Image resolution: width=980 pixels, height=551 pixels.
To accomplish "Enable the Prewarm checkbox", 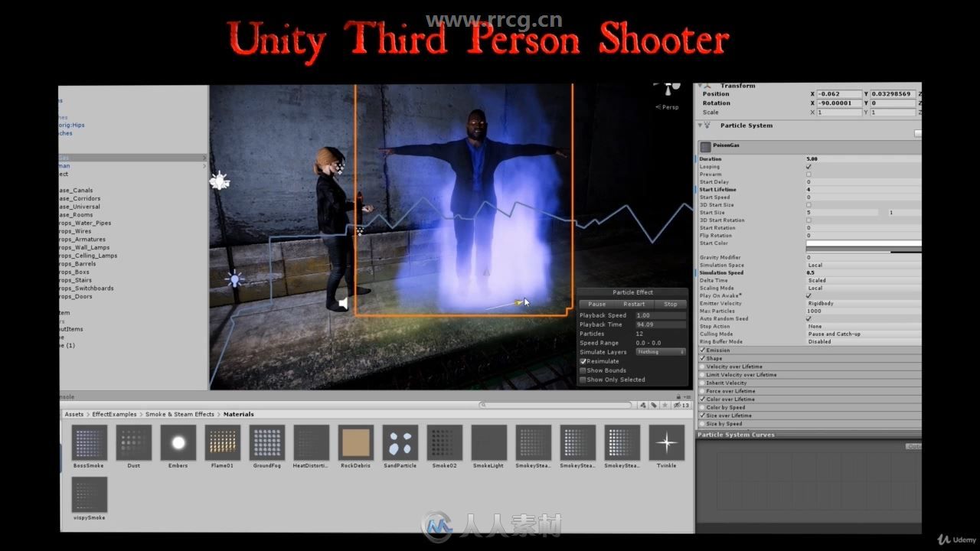I will coord(808,174).
